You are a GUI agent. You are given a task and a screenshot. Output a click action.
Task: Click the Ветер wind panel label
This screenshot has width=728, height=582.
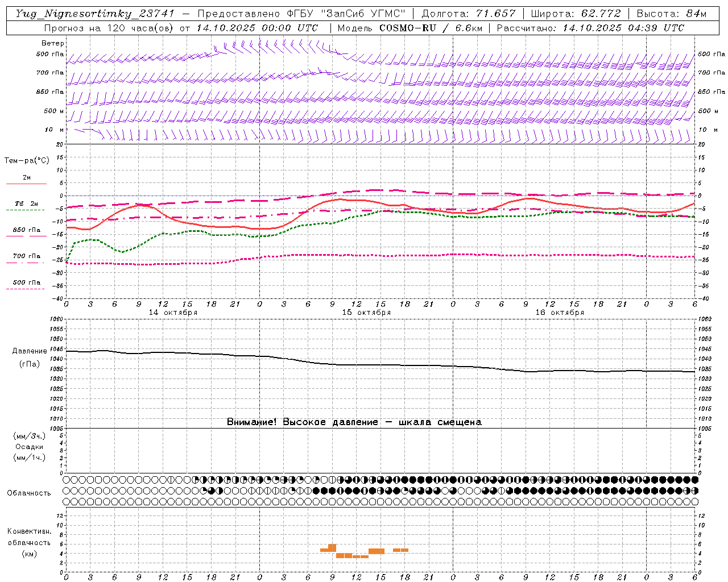coord(53,43)
